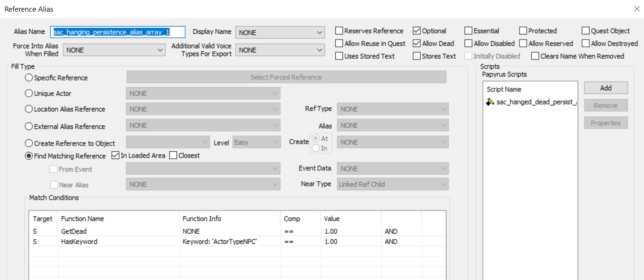Image resolution: width=644 pixels, height=280 pixels.
Task: Expand the Location Alias Reference dropdown
Action: [203, 109]
